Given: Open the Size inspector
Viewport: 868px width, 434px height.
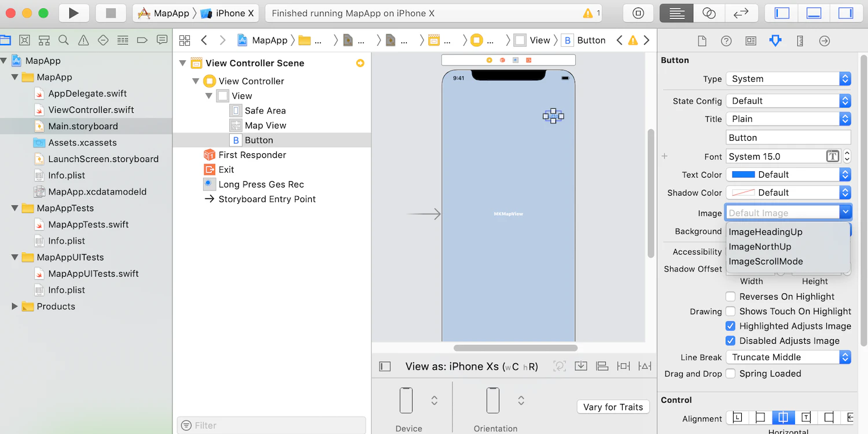Looking at the screenshot, I should click(x=800, y=41).
